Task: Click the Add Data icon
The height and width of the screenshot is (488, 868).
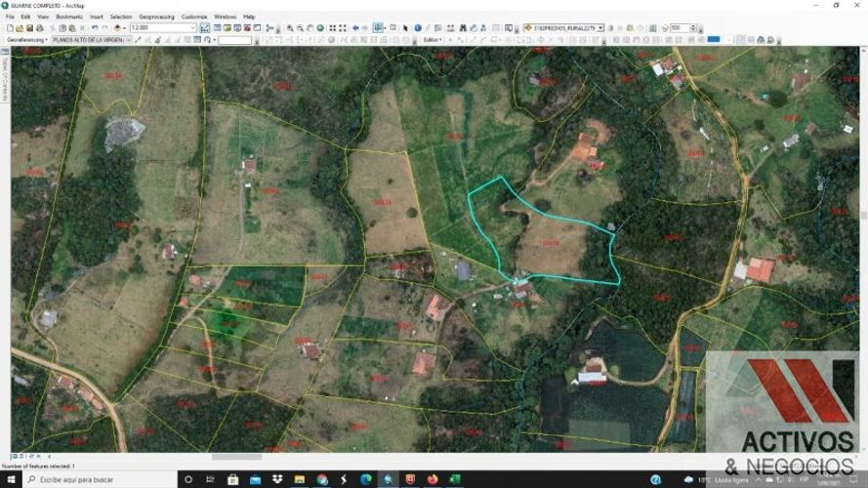Action: click(117, 27)
